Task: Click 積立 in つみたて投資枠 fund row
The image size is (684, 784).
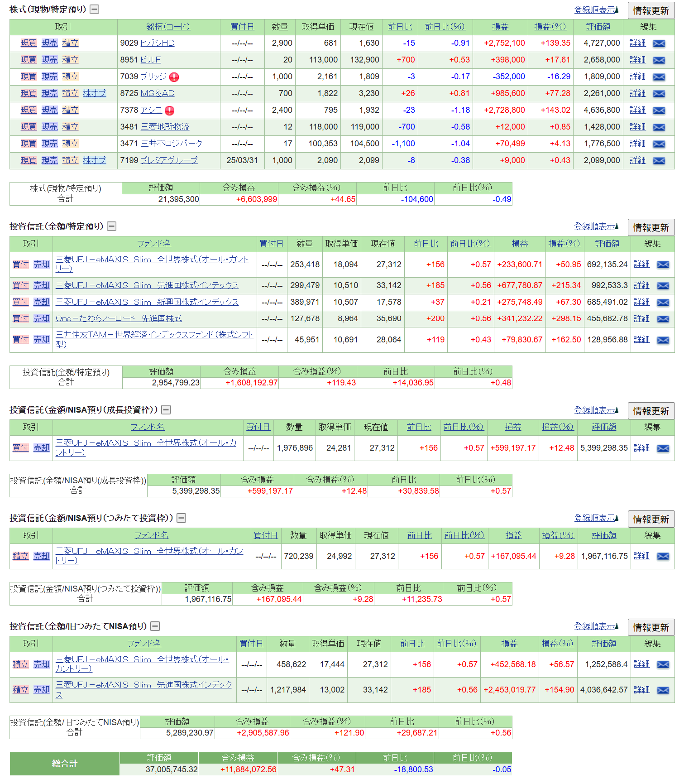Action: (x=20, y=556)
